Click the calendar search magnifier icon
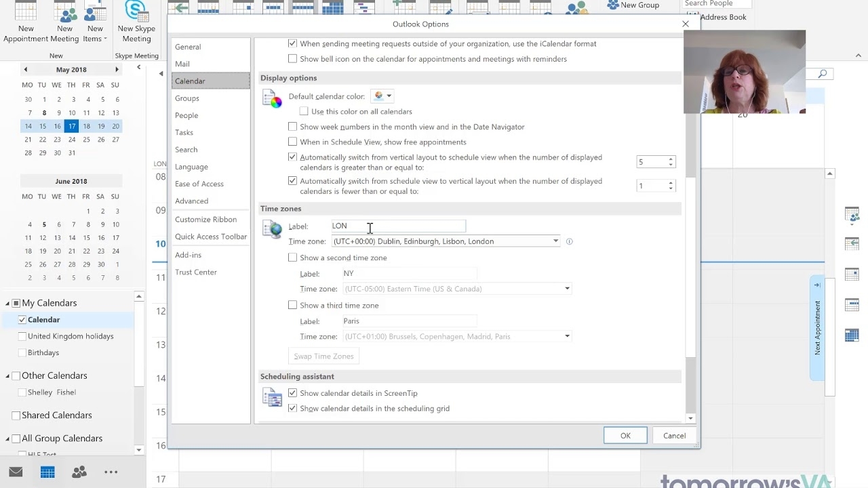This screenshot has width=868, height=488. [822, 74]
